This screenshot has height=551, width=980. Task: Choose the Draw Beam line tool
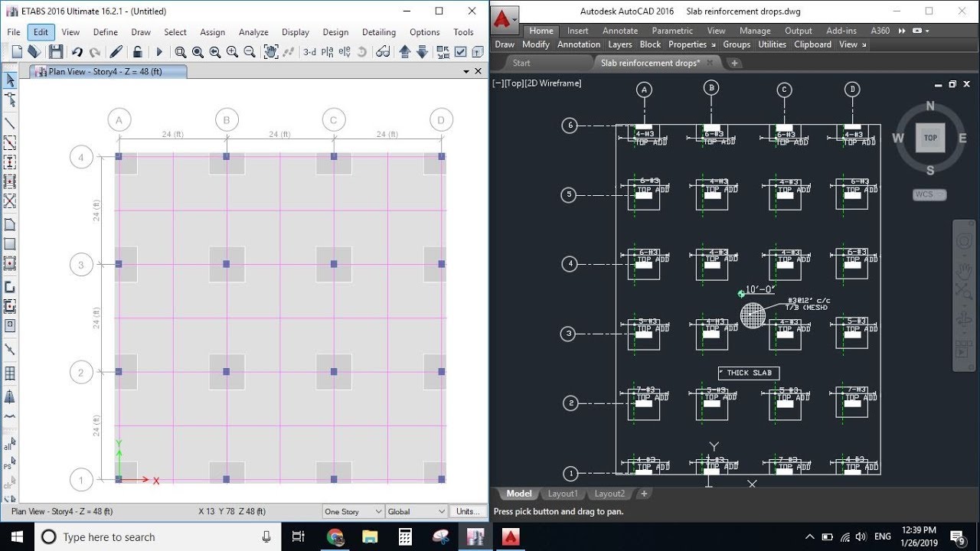pos(10,123)
